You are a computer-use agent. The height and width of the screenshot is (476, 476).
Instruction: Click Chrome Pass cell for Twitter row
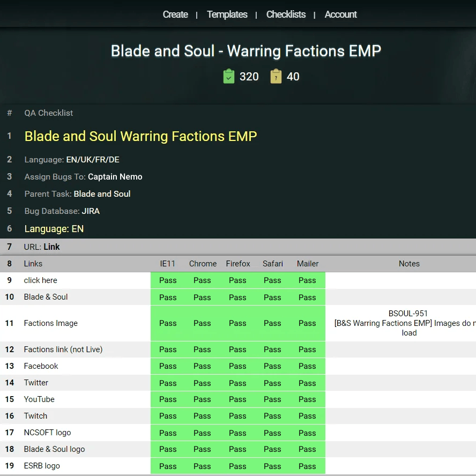click(x=202, y=383)
